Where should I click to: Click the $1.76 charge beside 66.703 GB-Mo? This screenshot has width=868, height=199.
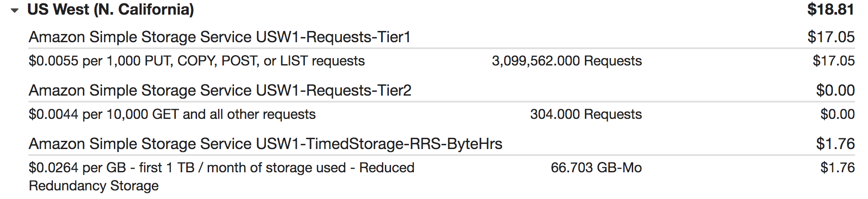(x=837, y=168)
